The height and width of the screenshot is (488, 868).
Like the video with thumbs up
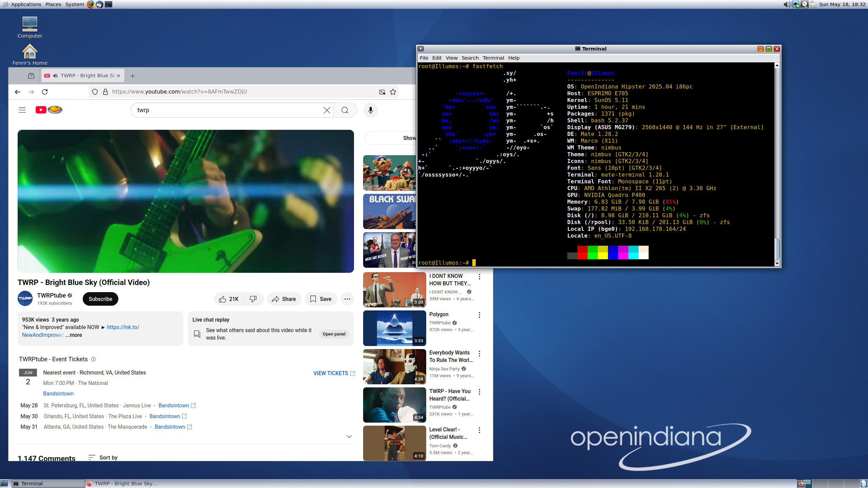pyautogui.click(x=229, y=299)
